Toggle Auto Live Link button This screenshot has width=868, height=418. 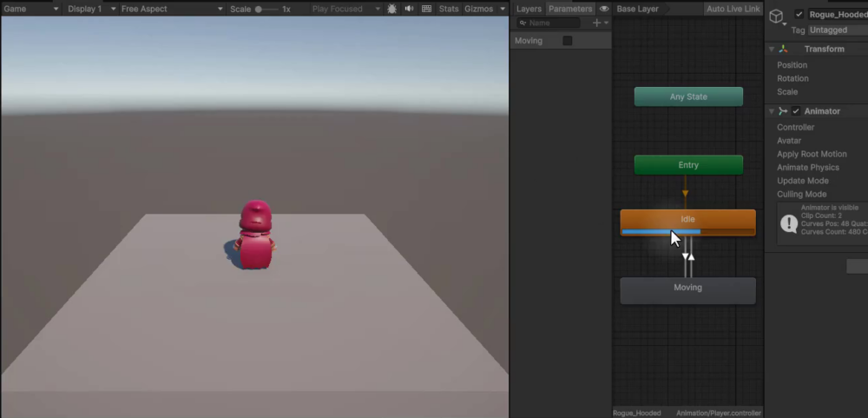tap(733, 9)
